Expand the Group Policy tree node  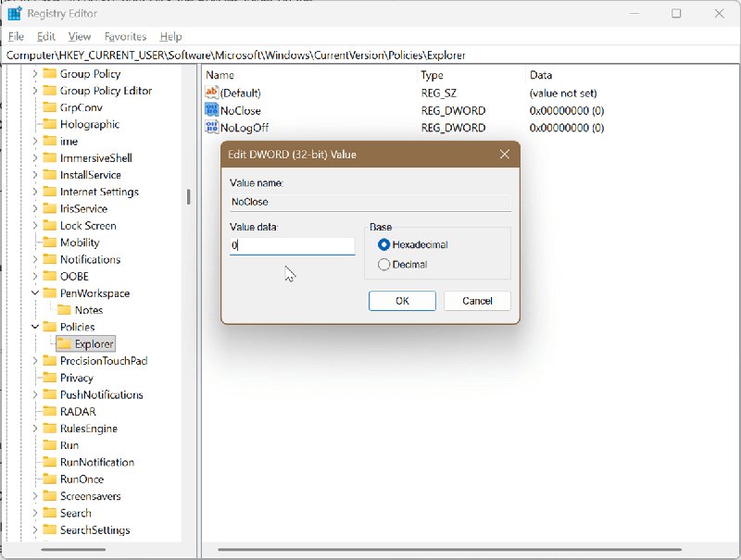tap(34, 74)
